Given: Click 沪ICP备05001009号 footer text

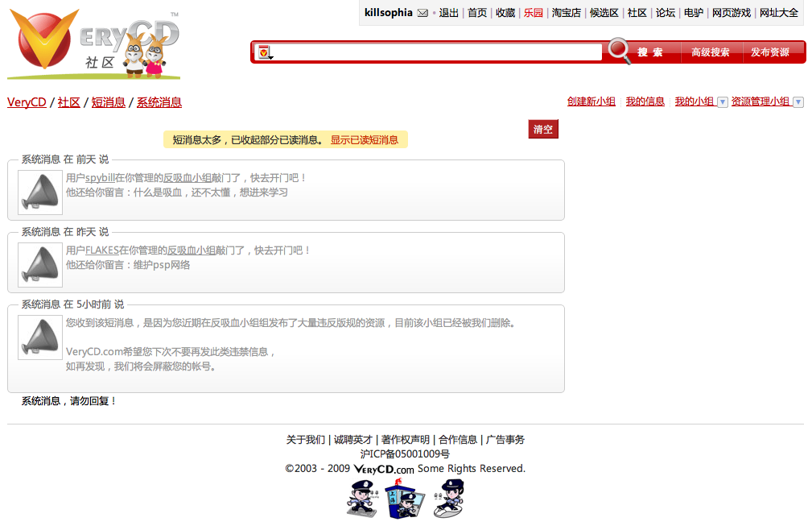Looking at the screenshot, I should pyautogui.click(x=405, y=454).
